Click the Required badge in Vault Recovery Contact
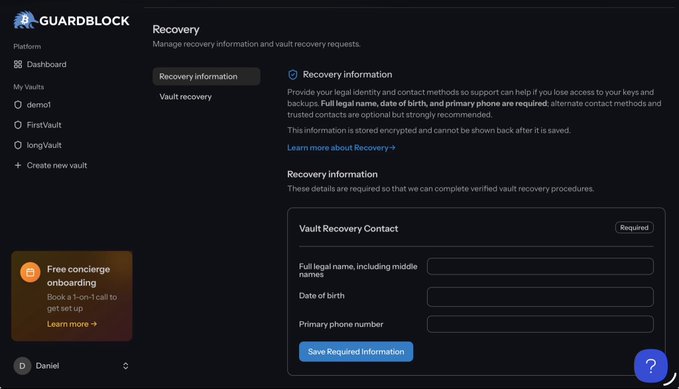 coord(634,228)
